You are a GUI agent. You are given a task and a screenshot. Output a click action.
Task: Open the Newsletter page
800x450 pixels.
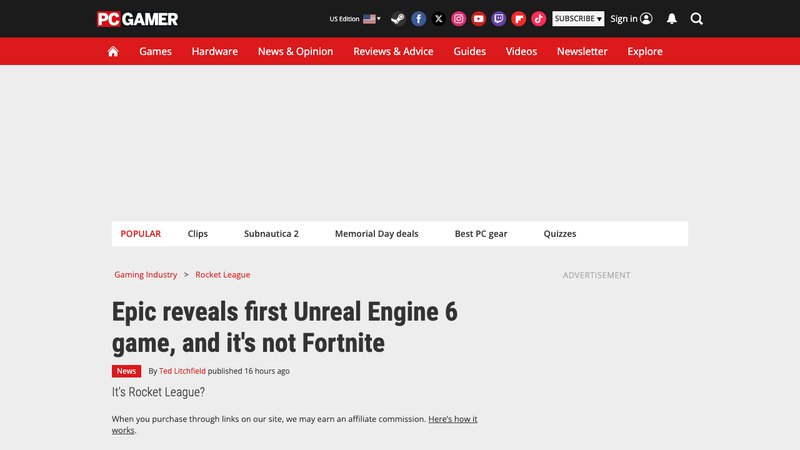pyautogui.click(x=582, y=51)
